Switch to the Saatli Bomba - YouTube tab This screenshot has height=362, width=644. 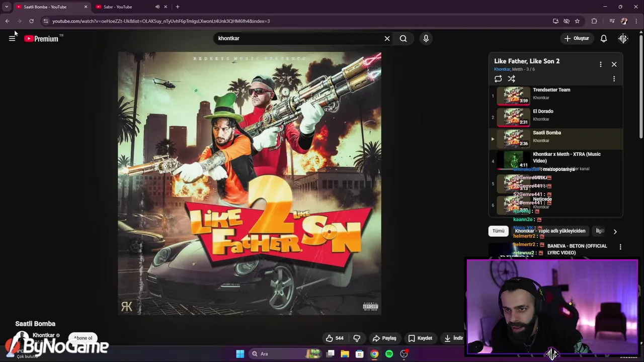(51, 7)
